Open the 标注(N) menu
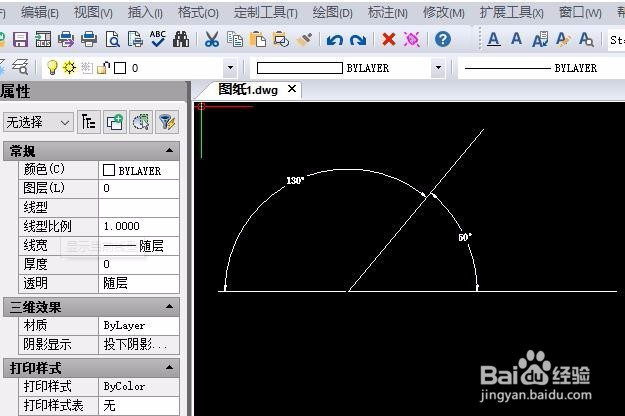The image size is (625, 416). [x=387, y=13]
